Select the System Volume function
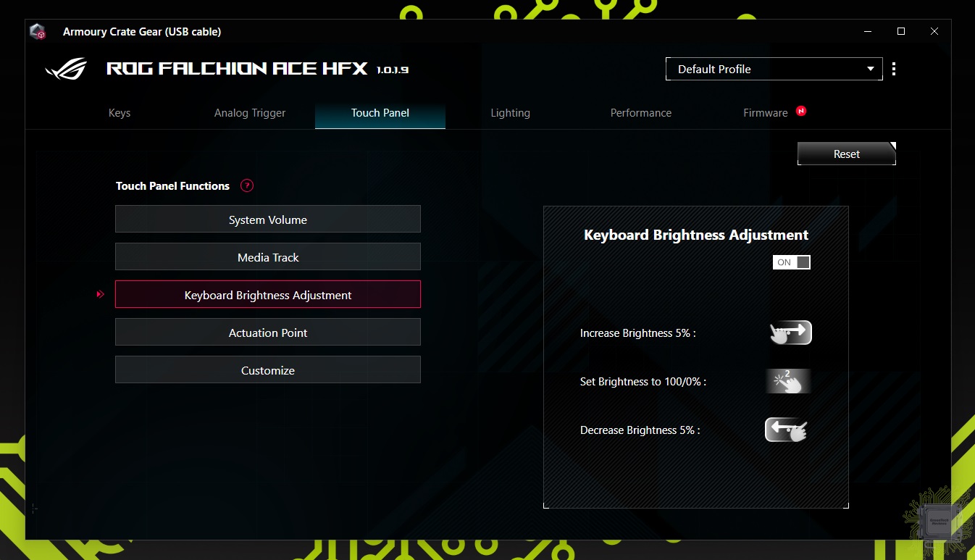975x560 pixels. click(268, 220)
